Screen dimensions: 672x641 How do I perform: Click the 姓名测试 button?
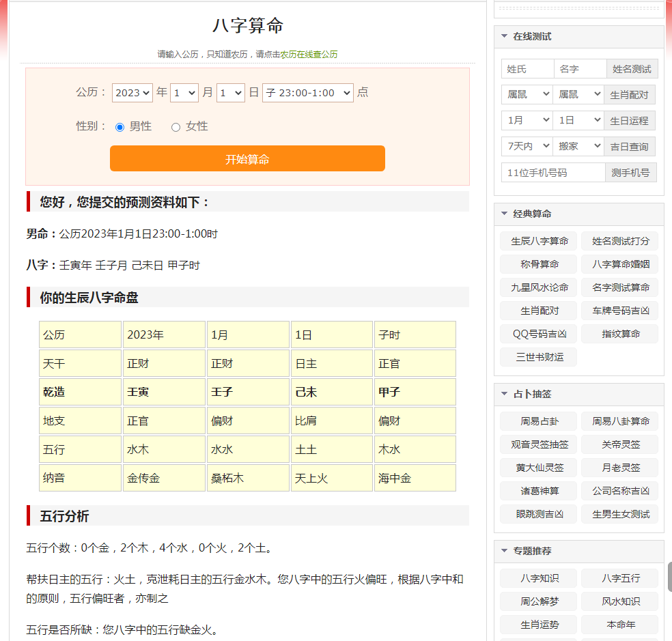pyautogui.click(x=631, y=69)
